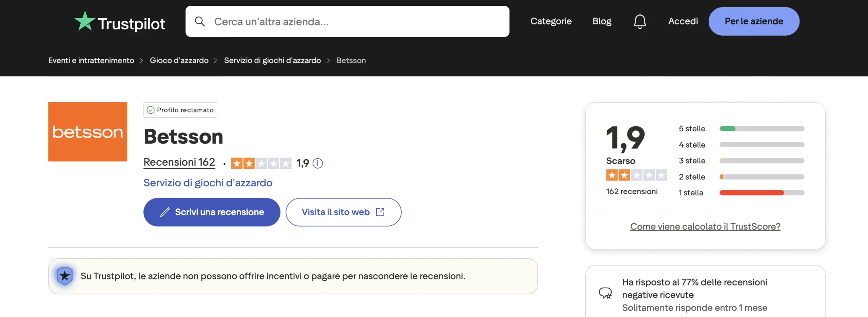The height and width of the screenshot is (317, 868).
Task: Click the pencil icon on Scrivi una recensione
Action: tap(165, 212)
